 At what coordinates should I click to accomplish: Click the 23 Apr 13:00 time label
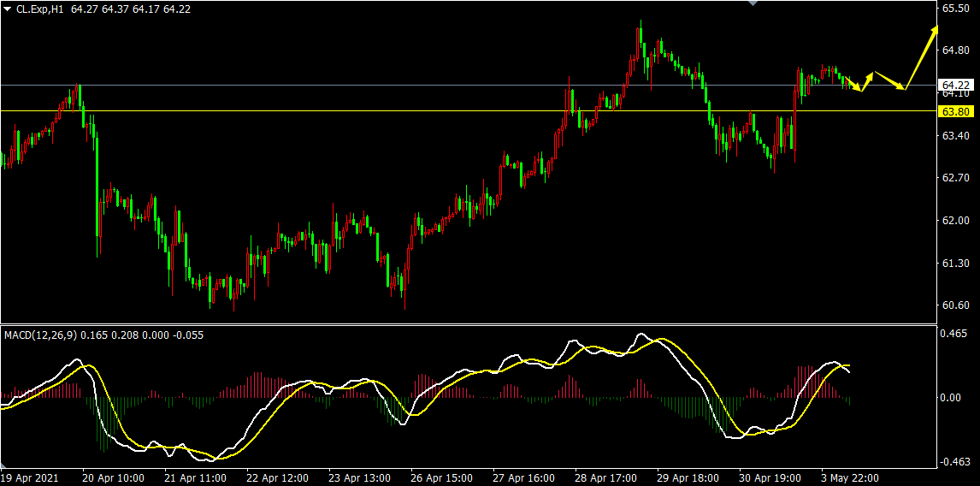[357, 477]
